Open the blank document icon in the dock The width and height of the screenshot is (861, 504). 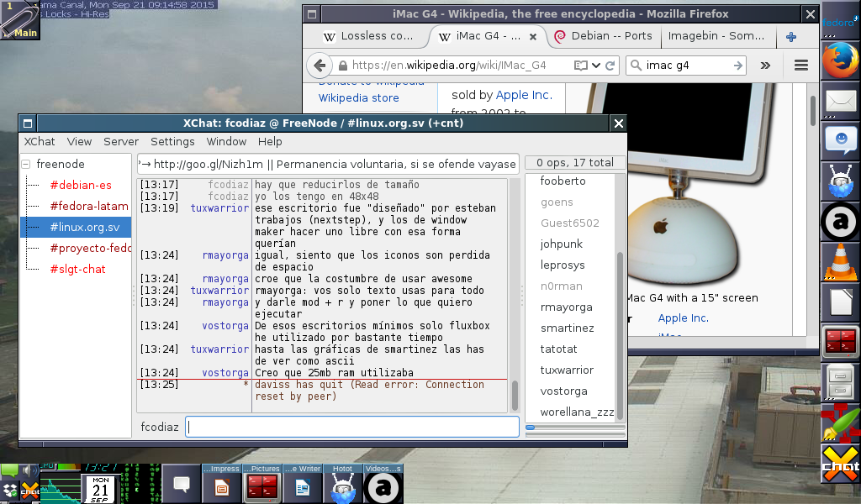point(841,302)
